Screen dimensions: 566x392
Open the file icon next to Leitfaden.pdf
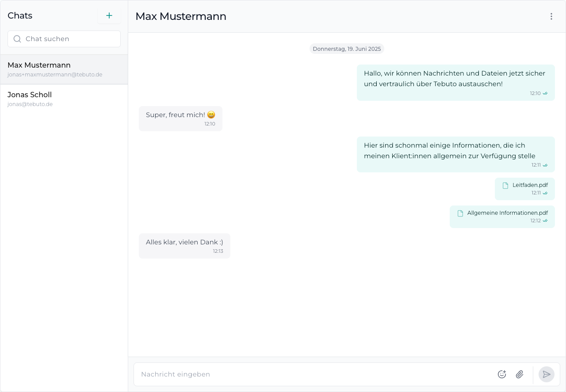505,185
